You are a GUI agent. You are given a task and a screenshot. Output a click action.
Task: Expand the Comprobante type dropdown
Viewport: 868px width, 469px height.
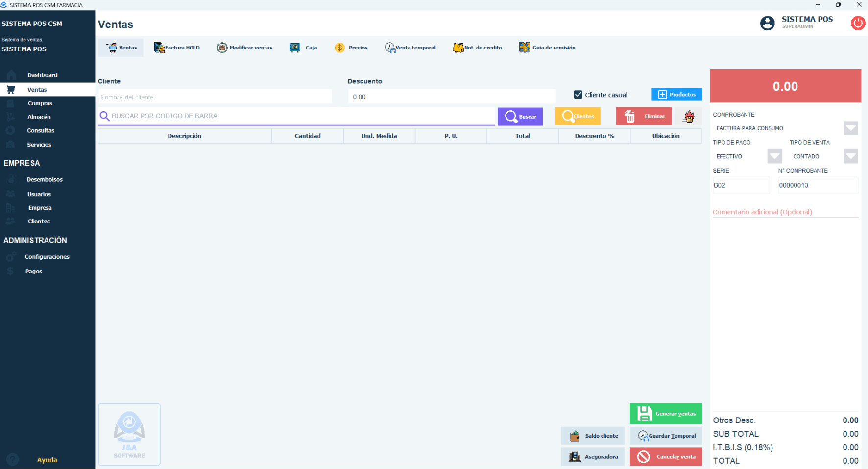click(851, 128)
